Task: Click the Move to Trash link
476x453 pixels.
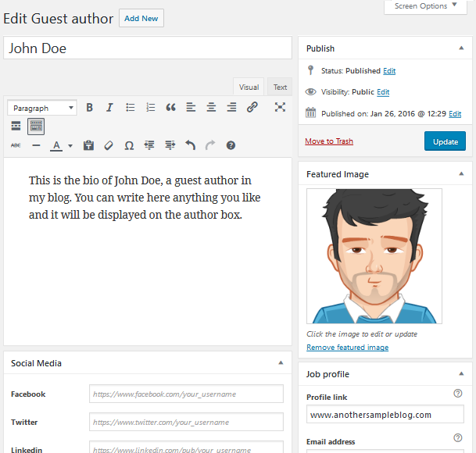Action: click(x=329, y=141)
